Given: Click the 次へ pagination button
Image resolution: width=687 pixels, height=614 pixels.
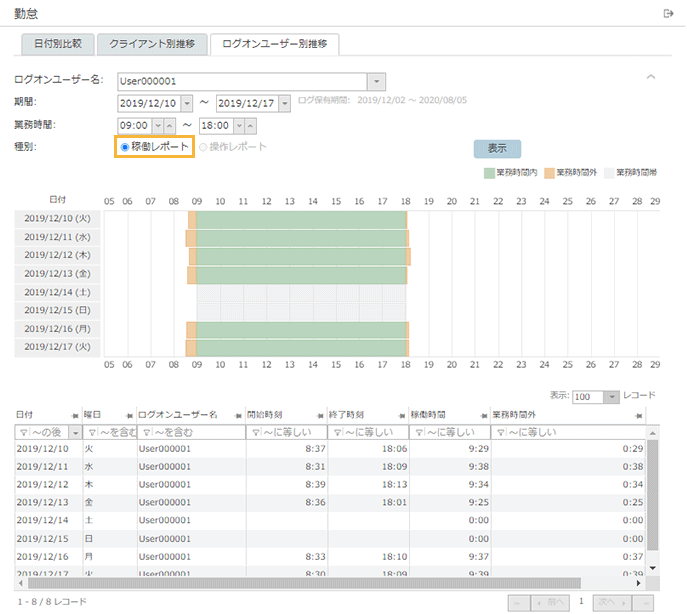Looking at the screenshot, I should coord(611,603).
